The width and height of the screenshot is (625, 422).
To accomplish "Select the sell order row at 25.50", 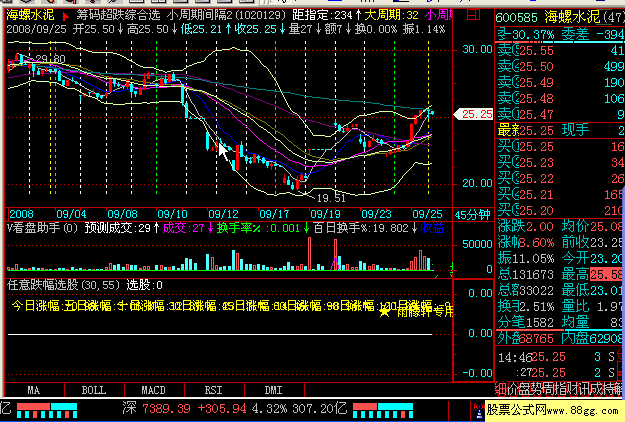I will (560, 67).
